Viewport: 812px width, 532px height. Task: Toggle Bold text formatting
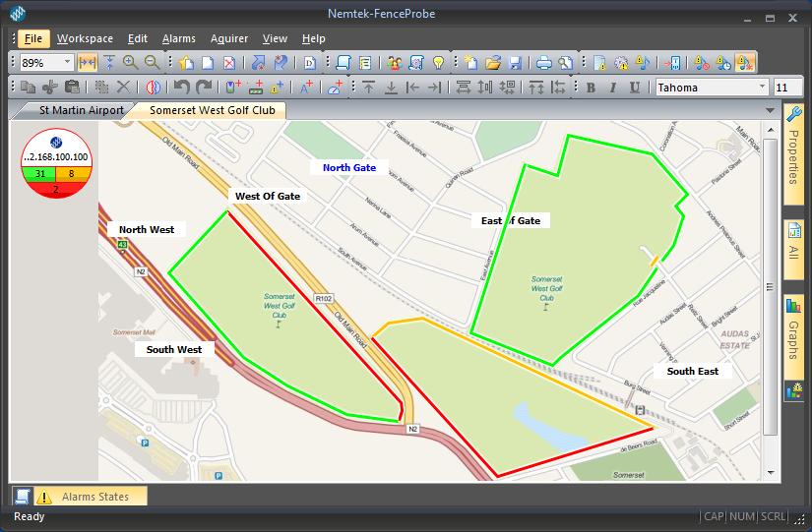(x=591, y=88)
